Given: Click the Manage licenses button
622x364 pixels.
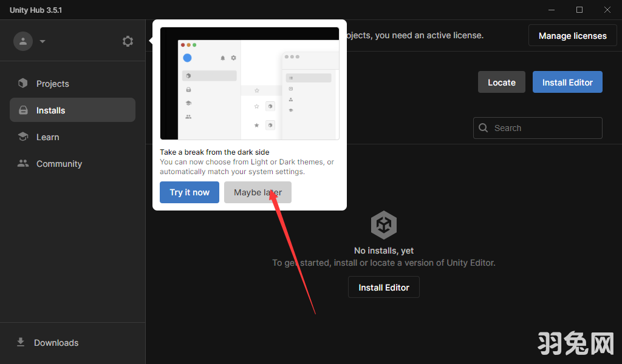Looking at the screenshot, I should coord(572,36).
